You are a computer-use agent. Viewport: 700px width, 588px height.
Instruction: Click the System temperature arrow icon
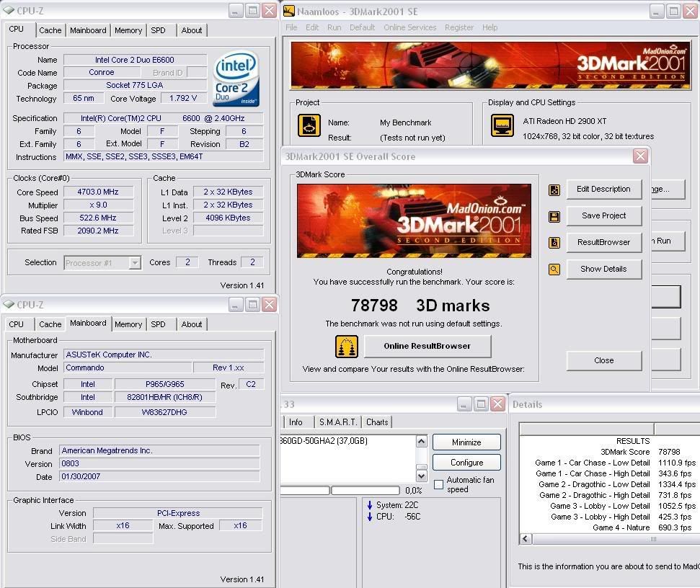(370, 505)
